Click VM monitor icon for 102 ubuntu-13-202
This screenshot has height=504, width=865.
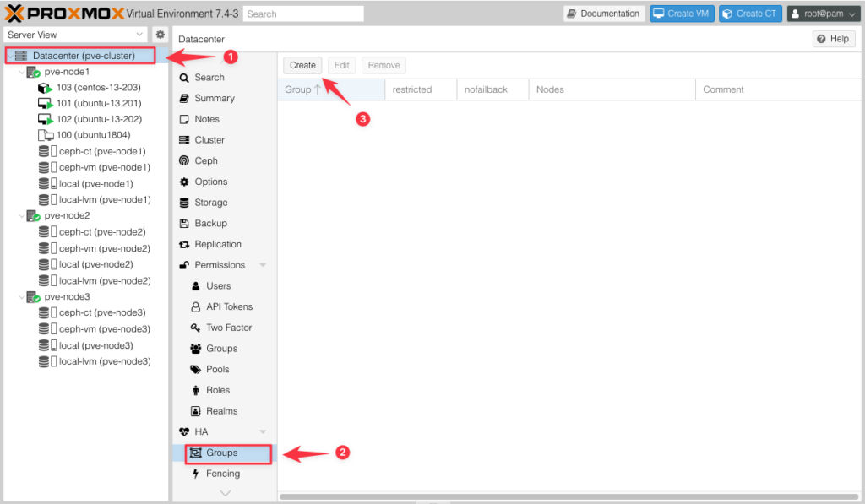pyautogui.click(x=46, y=120)
